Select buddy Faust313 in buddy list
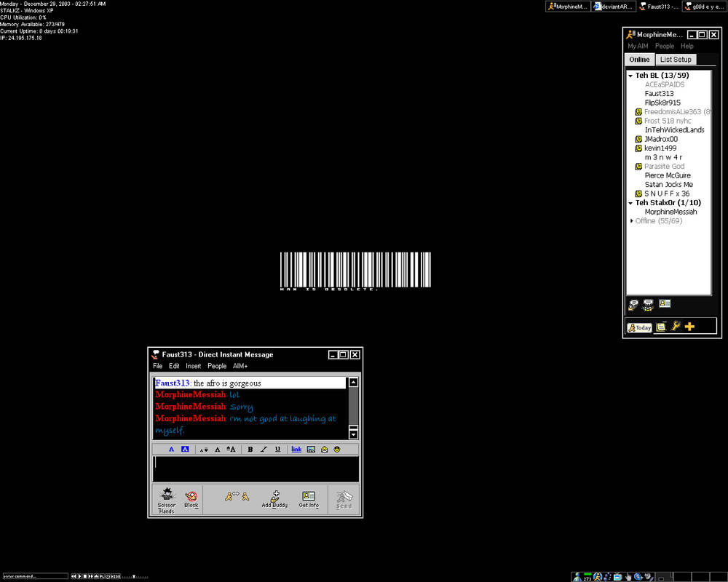Viewport: 728px width, 582px height. tap(659, 93)
